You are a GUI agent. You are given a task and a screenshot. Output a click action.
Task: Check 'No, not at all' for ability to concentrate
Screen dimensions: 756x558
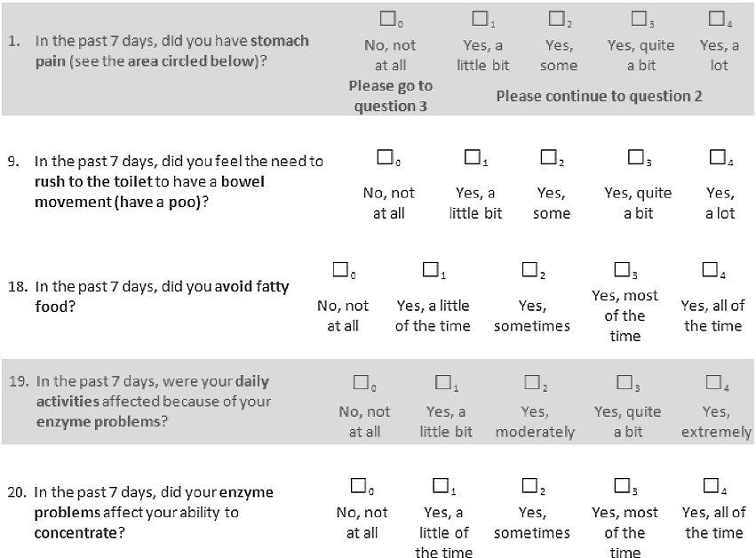(358, 484)
